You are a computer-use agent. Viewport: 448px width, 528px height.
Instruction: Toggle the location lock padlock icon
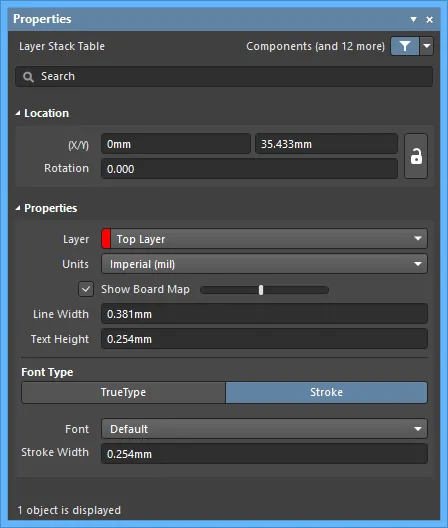416,156
